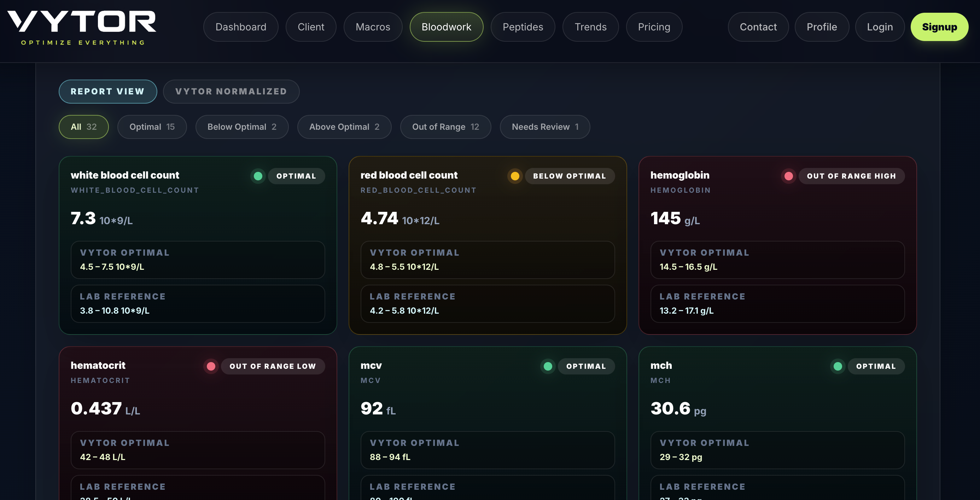Go to Profile
The height and width of the screenshot is (500, 980).
coord(822,27)
